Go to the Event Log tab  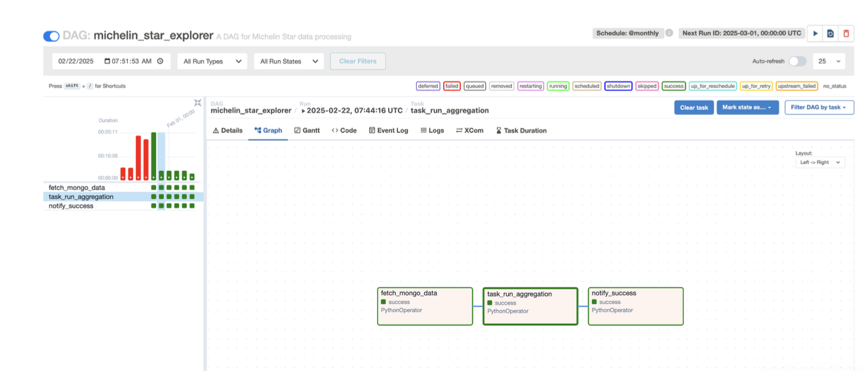[388, 130]
